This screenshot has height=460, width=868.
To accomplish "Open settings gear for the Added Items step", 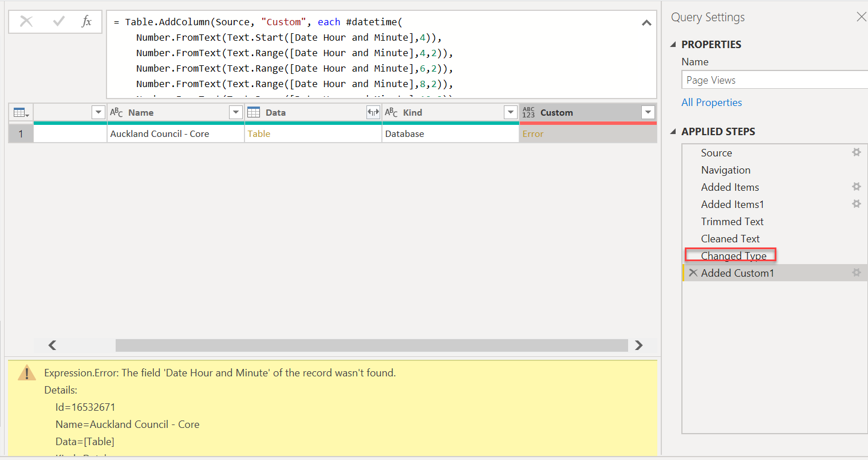I will click(857, 187).
